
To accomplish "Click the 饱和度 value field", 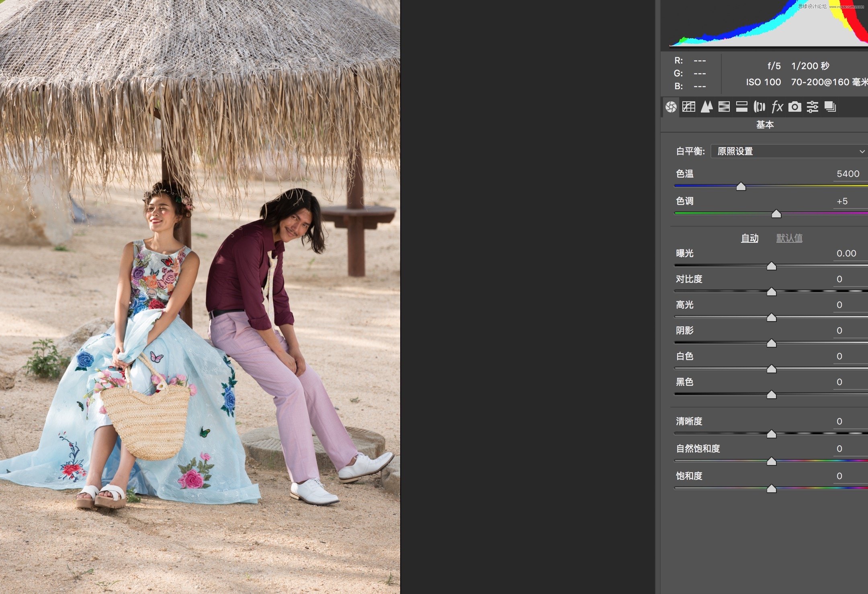I will pos(839,476).
